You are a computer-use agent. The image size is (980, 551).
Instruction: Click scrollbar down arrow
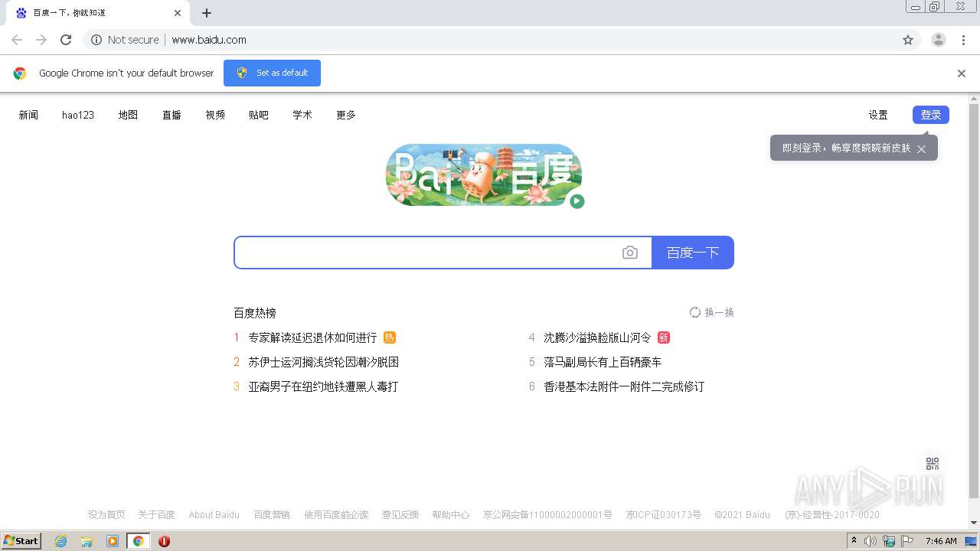(x=974, y=523)
